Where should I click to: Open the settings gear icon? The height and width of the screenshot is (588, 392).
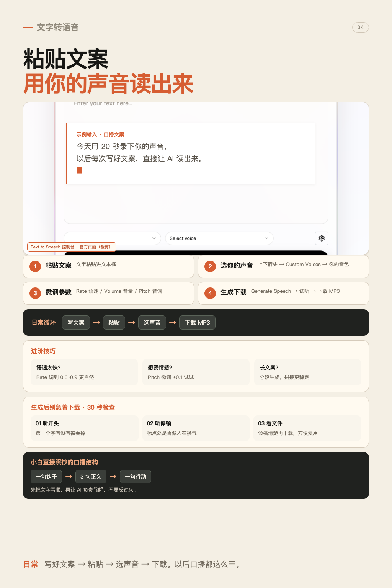click(322, 238)
